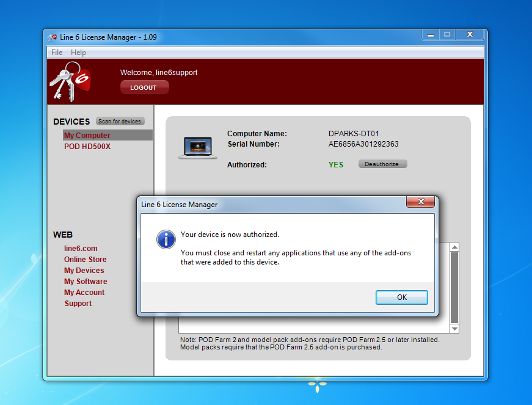Minimize the License Manager main window
This screenshot has width=532, height=405.
click(x=431, y=35)
